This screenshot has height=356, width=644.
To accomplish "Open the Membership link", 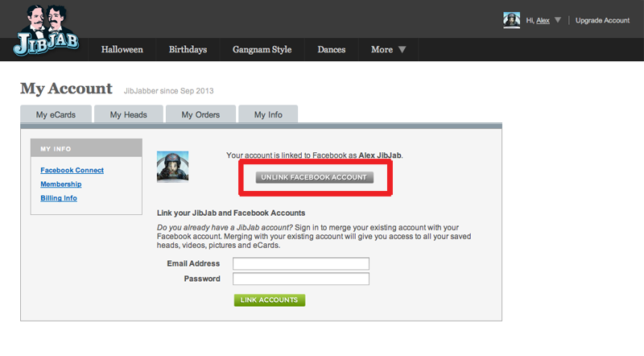I will 61,184.
